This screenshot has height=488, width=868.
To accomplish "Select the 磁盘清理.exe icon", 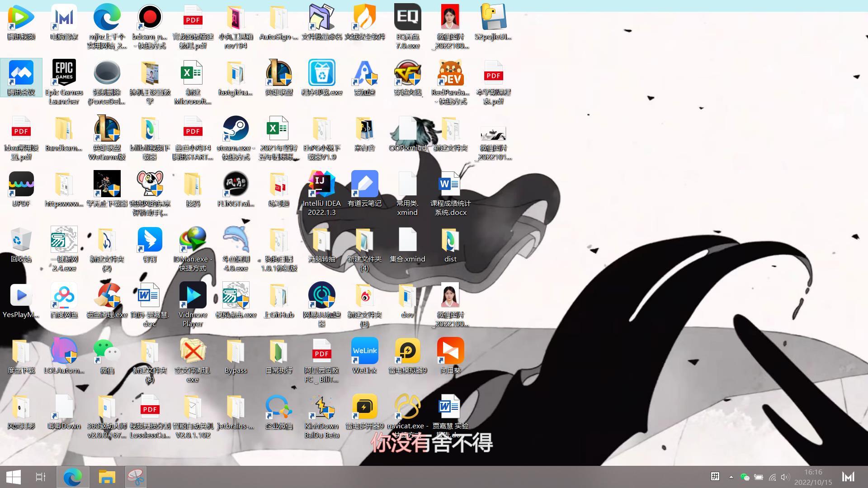I will click(107, 300).
